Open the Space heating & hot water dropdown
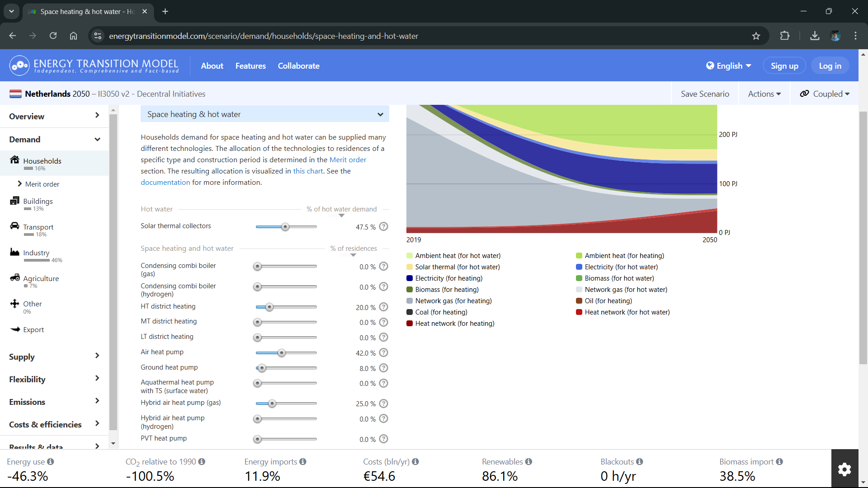Image resolution: width=868 pixels, height=488 pixels. click(265, 114)
